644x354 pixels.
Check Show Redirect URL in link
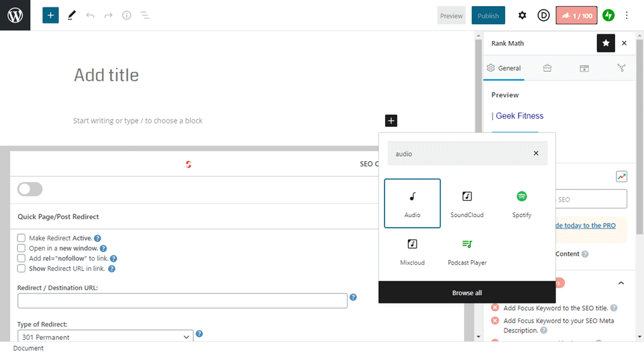(21, 269)
